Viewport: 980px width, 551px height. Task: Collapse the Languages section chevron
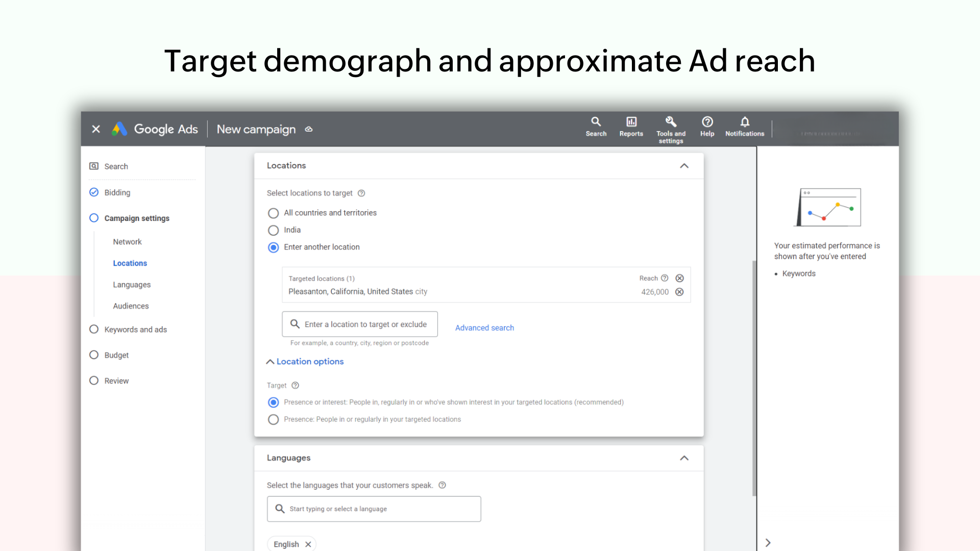(684, 458)
